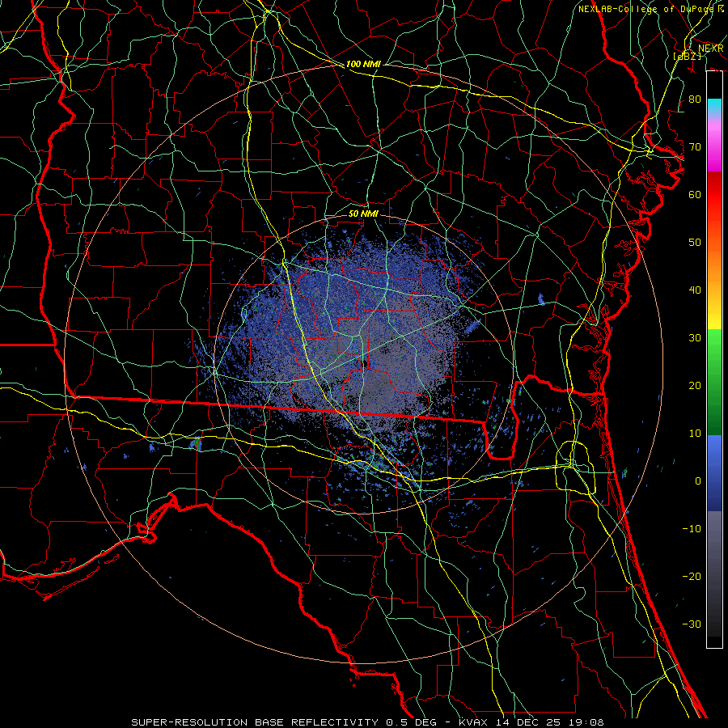Click the "50 NMI" range ring label

[x=363, y=214]
